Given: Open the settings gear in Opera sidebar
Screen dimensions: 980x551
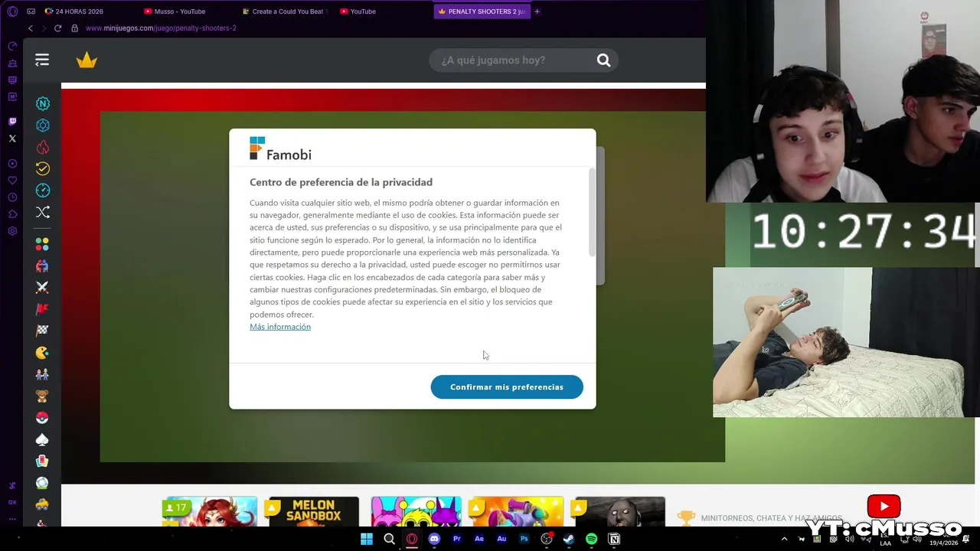Looking at the screenshot, I should pos(12,231).
